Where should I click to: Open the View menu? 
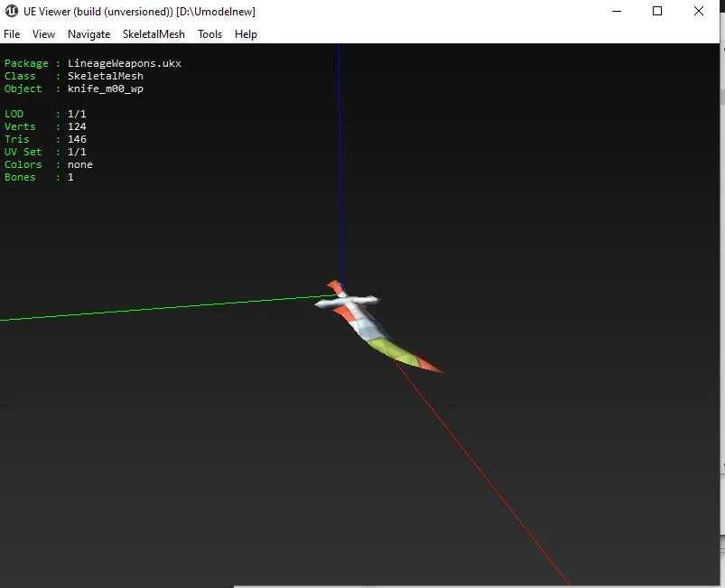[x=43, y=34]
